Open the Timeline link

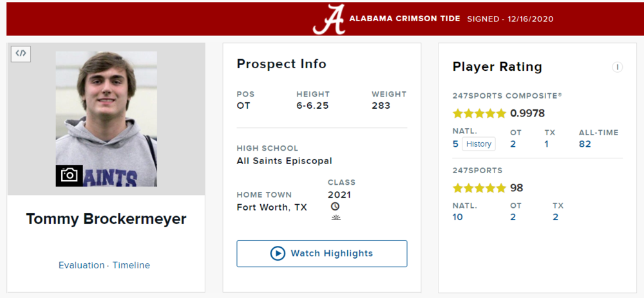pos(131,265)
